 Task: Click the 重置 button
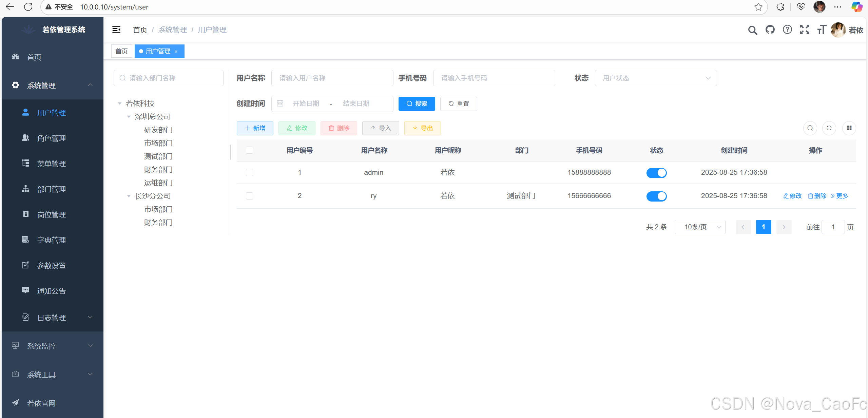click(x=459, y=104)
